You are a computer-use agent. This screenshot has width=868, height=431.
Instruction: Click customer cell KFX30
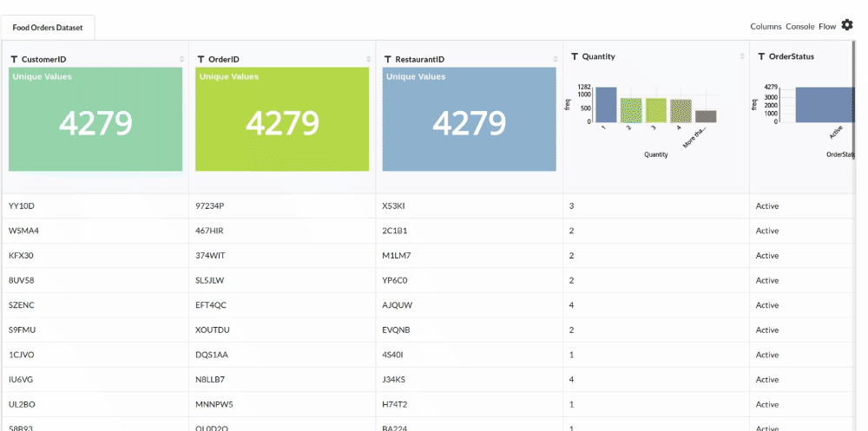coord(22,256)
